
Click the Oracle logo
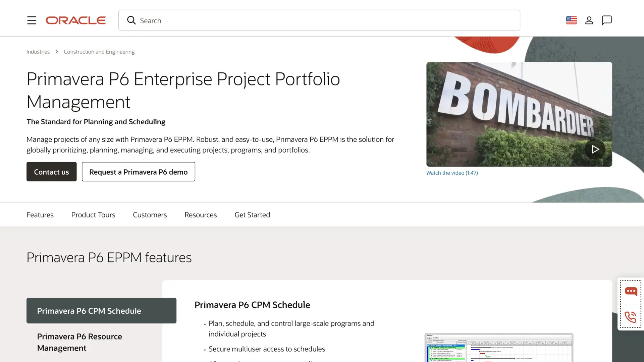76,20
